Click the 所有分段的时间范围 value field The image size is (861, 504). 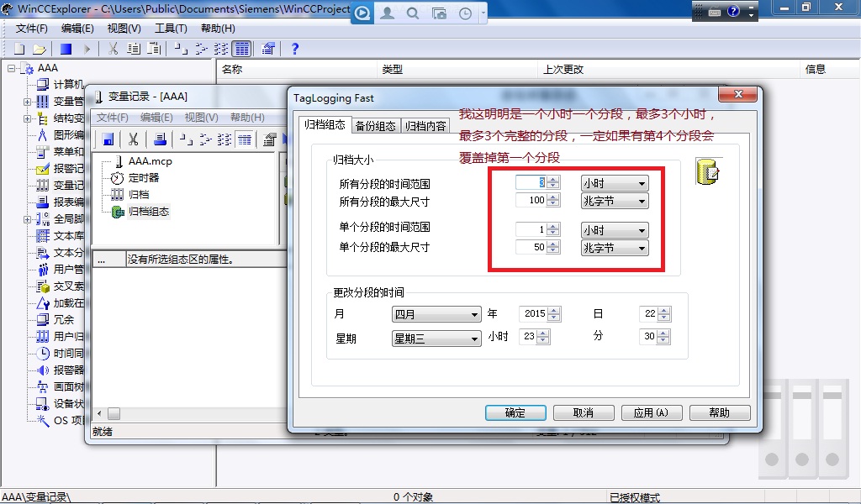531,182
